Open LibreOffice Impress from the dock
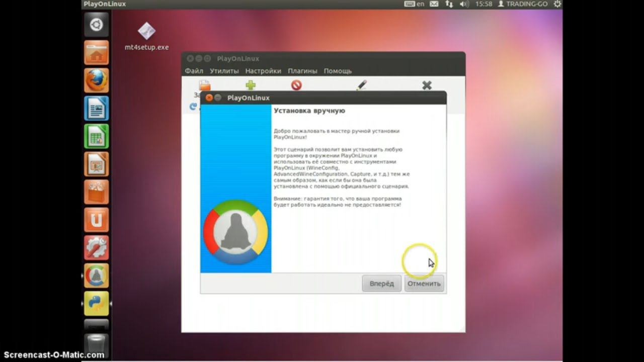Image resolution: width=644 pixels, height=362 pixels. (96, 164)
